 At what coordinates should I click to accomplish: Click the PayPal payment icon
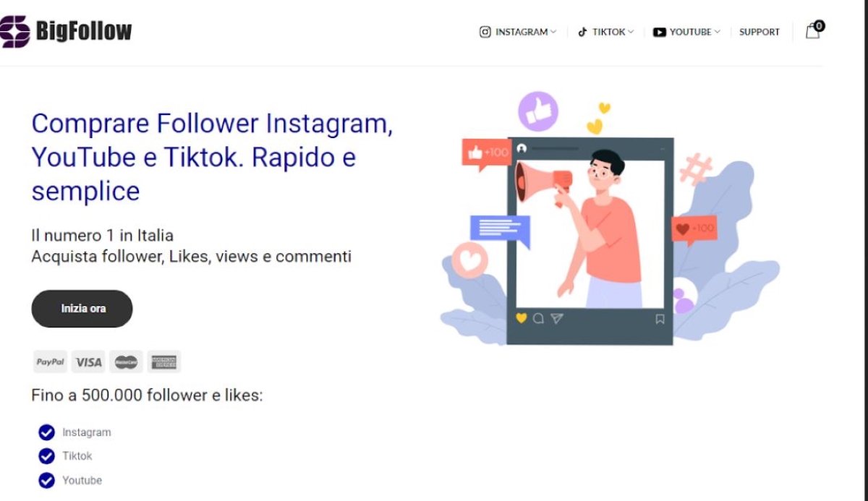(x=51, y=361)
